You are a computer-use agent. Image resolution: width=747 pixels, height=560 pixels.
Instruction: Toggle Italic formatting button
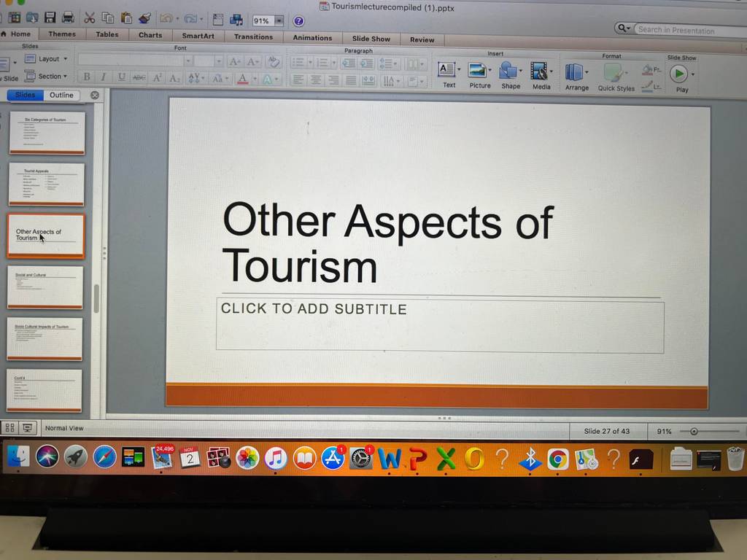pos(104,77)
